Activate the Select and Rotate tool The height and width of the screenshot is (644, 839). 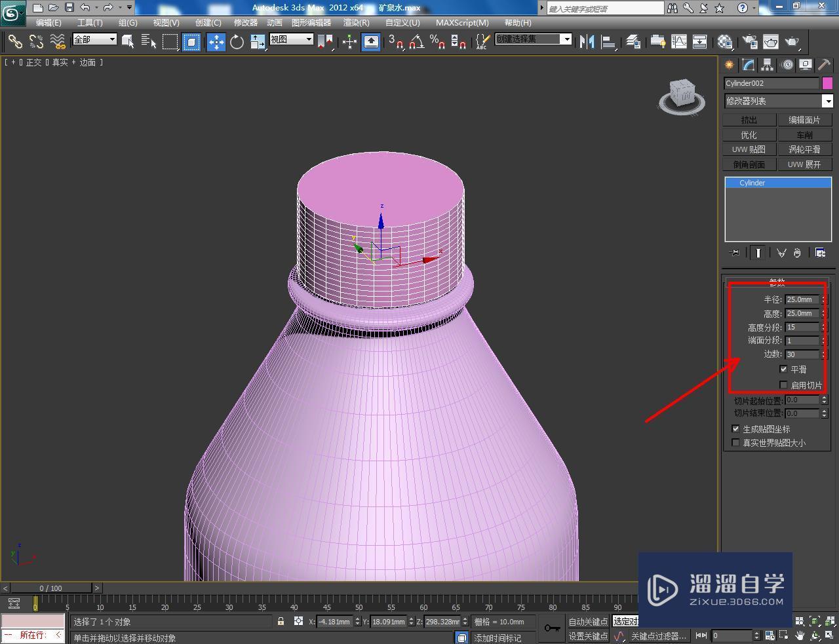[237, 42]
